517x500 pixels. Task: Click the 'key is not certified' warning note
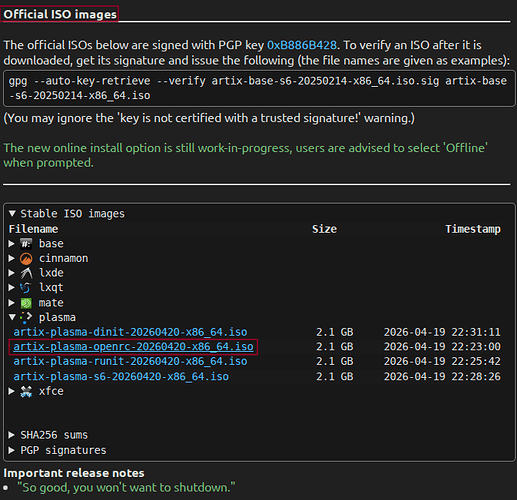pos(209,118)
